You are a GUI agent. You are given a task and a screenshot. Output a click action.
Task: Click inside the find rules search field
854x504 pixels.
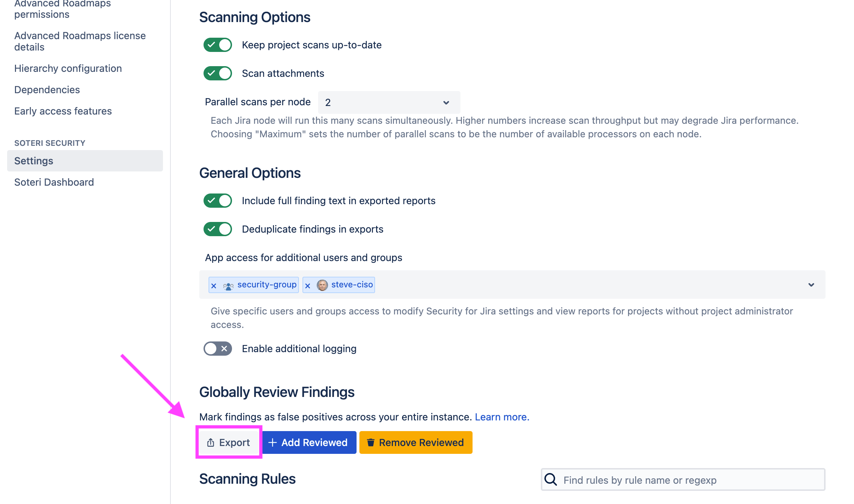pyautogui.click(x=676, y=479)
